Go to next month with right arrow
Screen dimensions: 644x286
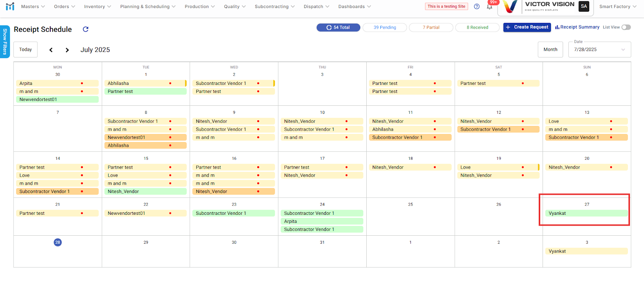67,50
